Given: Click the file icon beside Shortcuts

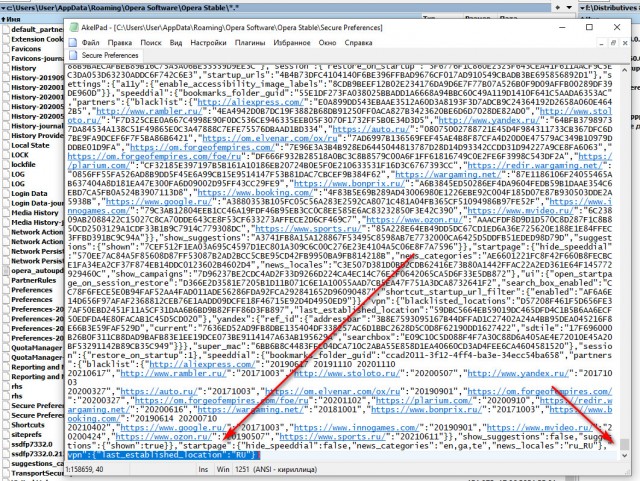Looking at the screenshot, I should point(6,425).
